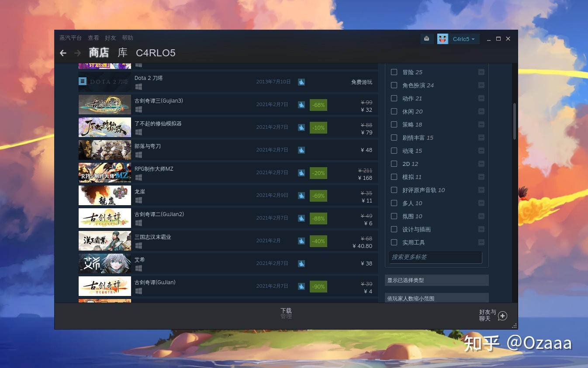The height and width of the screenshot is (368, 588).
Task: Check the 好评原声音轨 tag checkbox
Action: [x=394, y=190]
